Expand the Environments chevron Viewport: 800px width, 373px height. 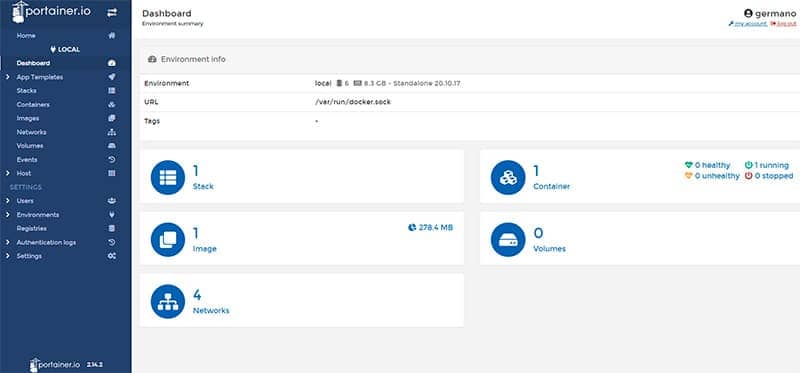(x=8, y=215)
